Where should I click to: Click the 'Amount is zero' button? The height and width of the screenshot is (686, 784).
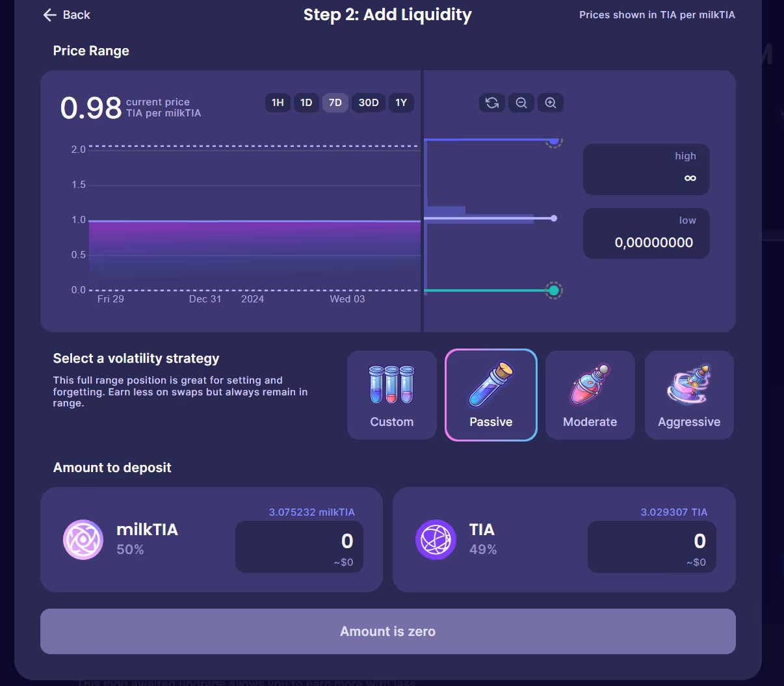[x=387, y=631]
